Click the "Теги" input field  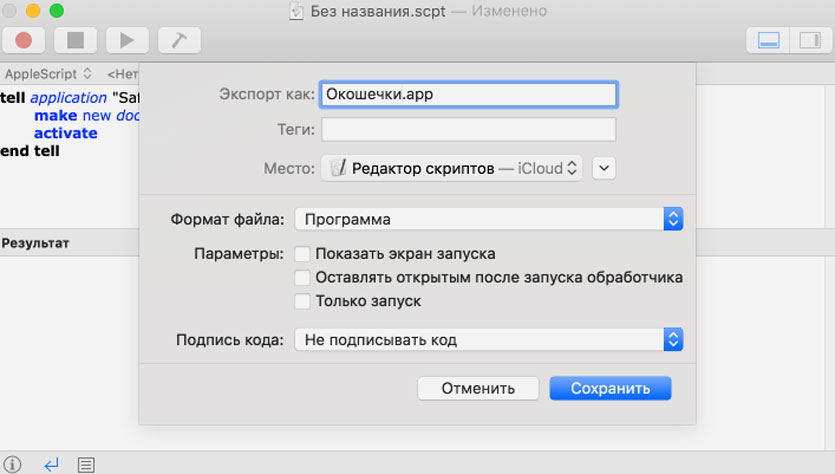[468, 130]
